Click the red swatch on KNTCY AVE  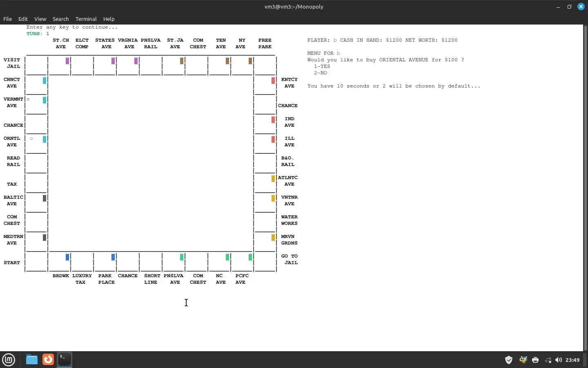(x=273, y=81)
